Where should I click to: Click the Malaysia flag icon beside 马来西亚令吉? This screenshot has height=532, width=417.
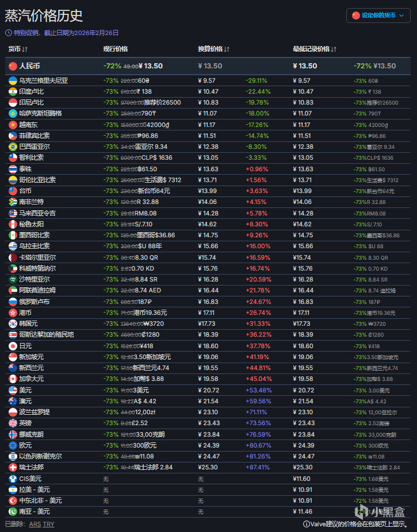[x=13, y=213]
